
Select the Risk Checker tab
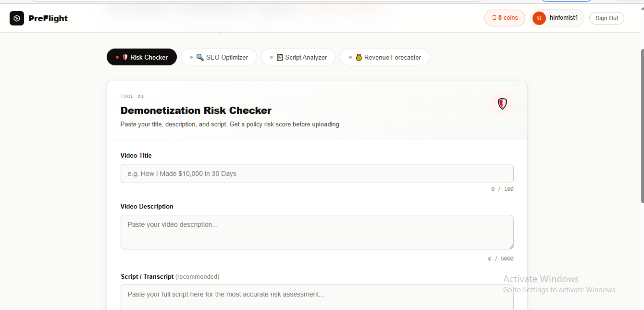142,57
